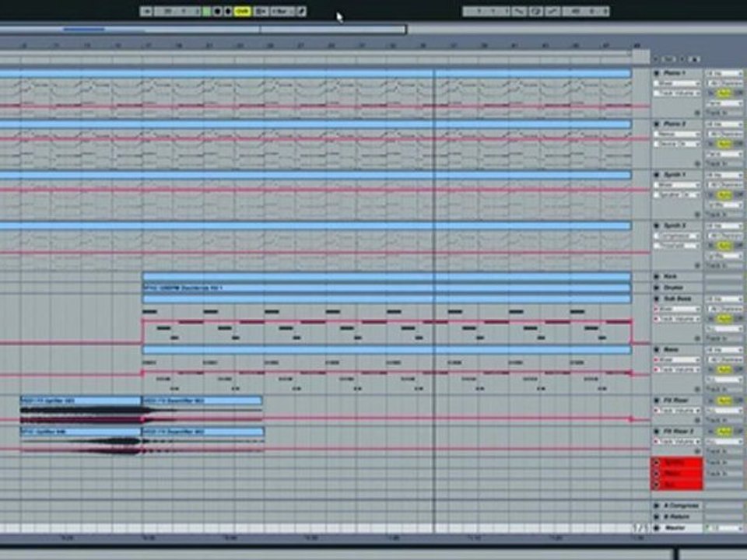Click the arrangement position field
The height and width of the screenshot is (560, 747).
(x=177, y=12)
